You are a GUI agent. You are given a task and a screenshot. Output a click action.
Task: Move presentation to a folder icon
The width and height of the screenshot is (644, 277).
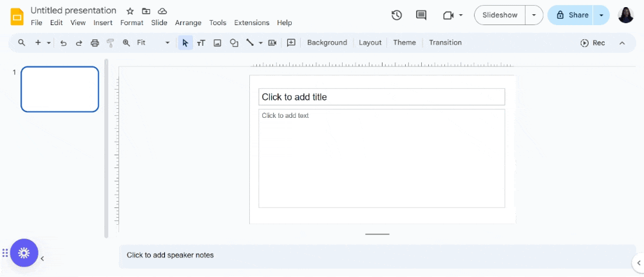click(x=146, y=11)
